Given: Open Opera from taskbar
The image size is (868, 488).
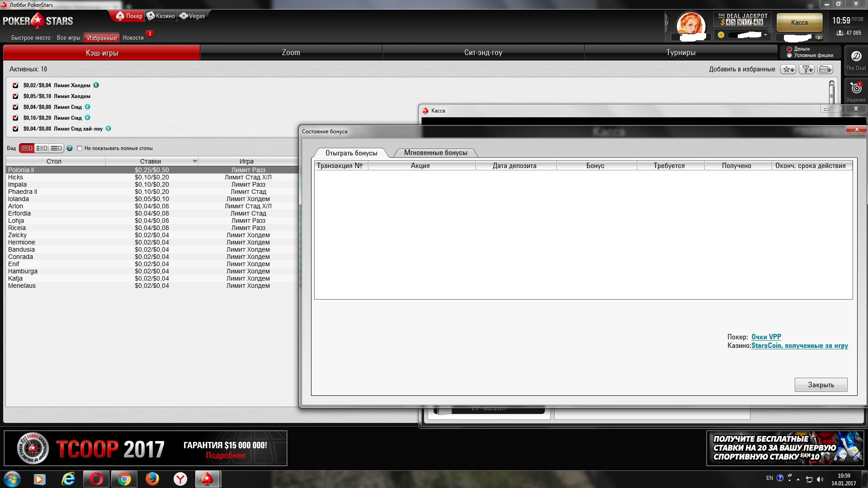Looking at the screenshot, I should pyautogui.click(x=96, y=479).
